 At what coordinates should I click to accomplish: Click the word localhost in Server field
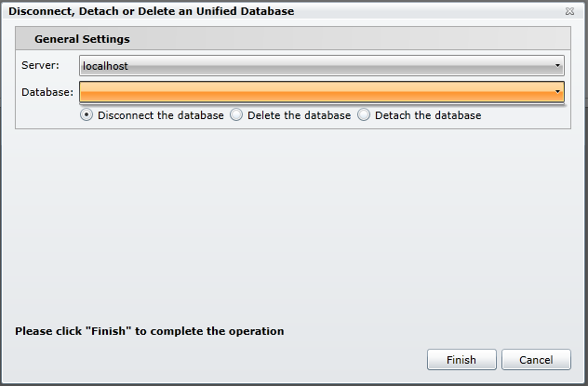click(105, 66)
